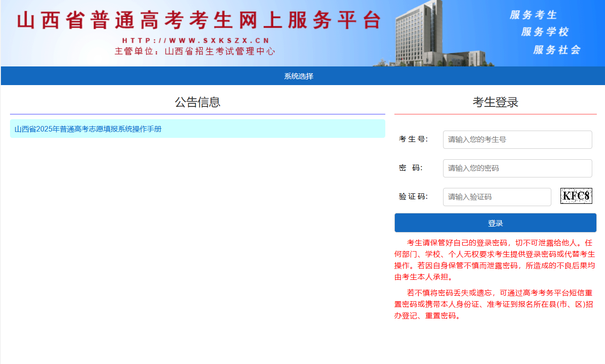Click the HTTP://WWW.SXKSZX.CN banner text
605x364 pixels.
(196, 40)
